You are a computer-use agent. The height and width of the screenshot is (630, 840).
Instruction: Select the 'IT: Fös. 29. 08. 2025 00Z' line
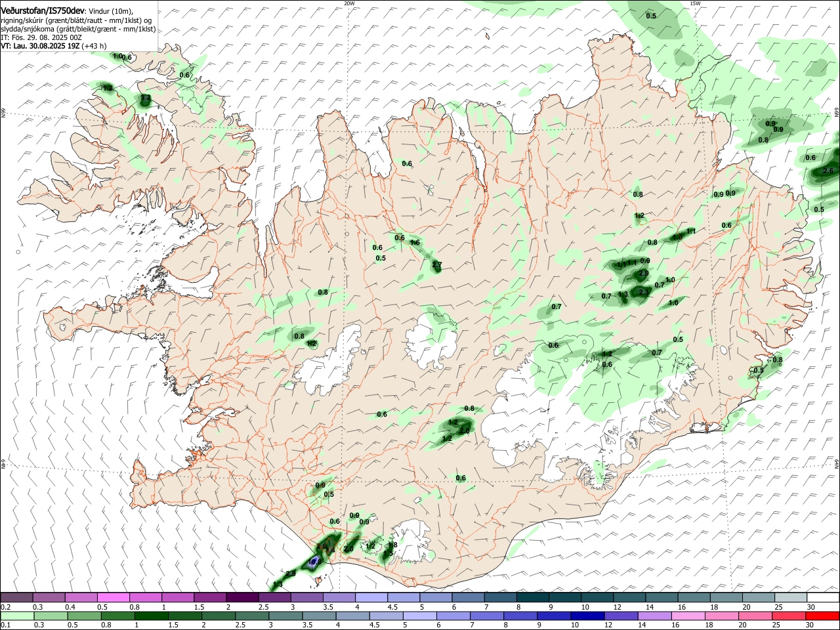click(x=41, y=37)
